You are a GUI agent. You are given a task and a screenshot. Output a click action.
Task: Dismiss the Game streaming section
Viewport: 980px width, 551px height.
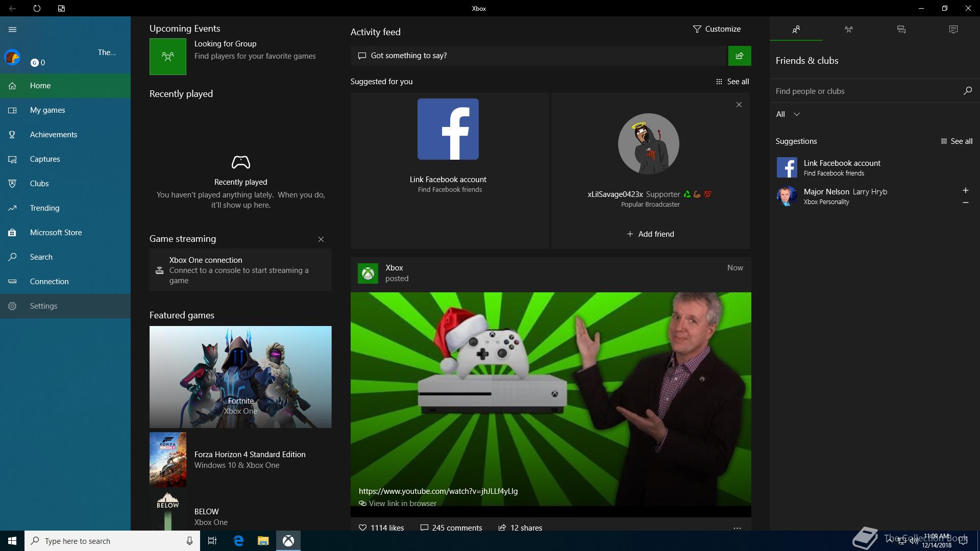[321, 239]
